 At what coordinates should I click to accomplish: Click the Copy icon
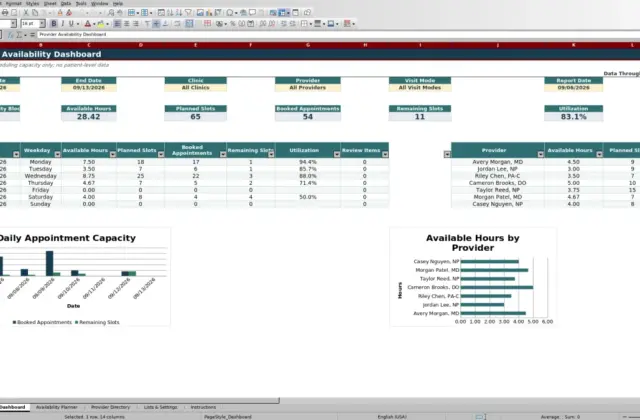pos(35,13)
